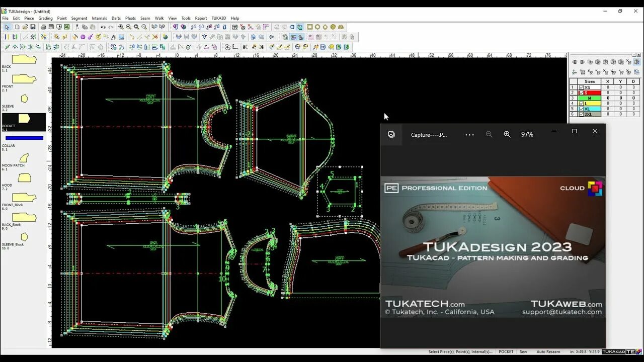Close the grading table panel

click(x=638, y=55)
